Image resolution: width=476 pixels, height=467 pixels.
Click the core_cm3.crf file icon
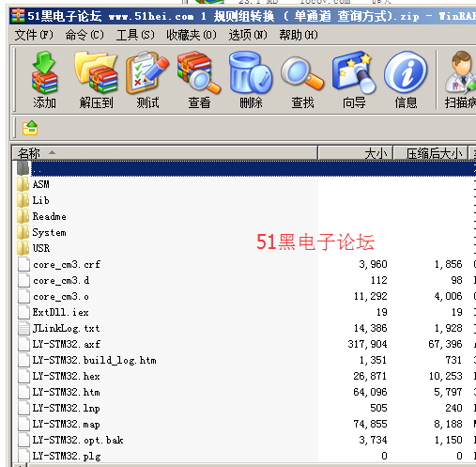tap(23, 264)
